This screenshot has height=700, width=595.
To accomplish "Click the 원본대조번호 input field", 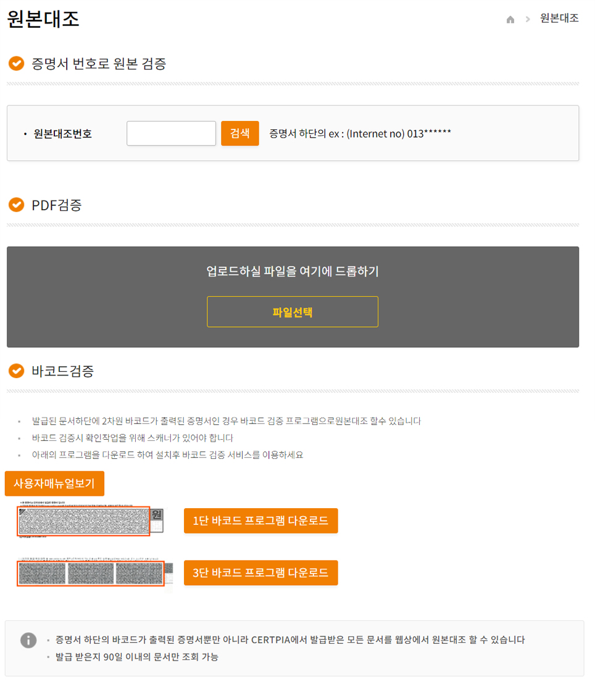I will (171, 133).
